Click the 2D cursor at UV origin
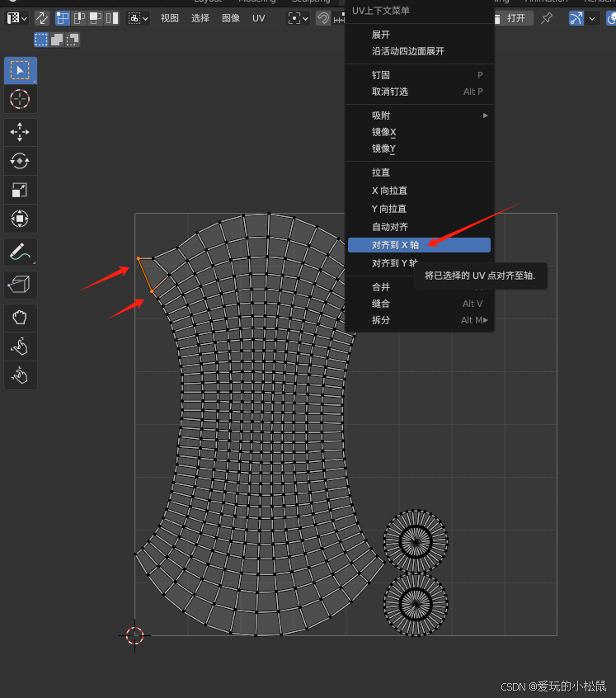 pyautogui.click(x=134, y=635)
